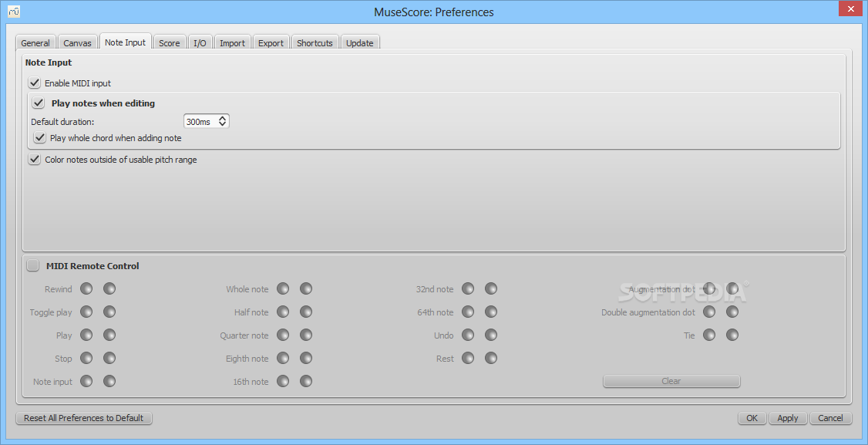Click the right round indicator beside Stop
Screen dimensions: 868x445
point(109,358)
